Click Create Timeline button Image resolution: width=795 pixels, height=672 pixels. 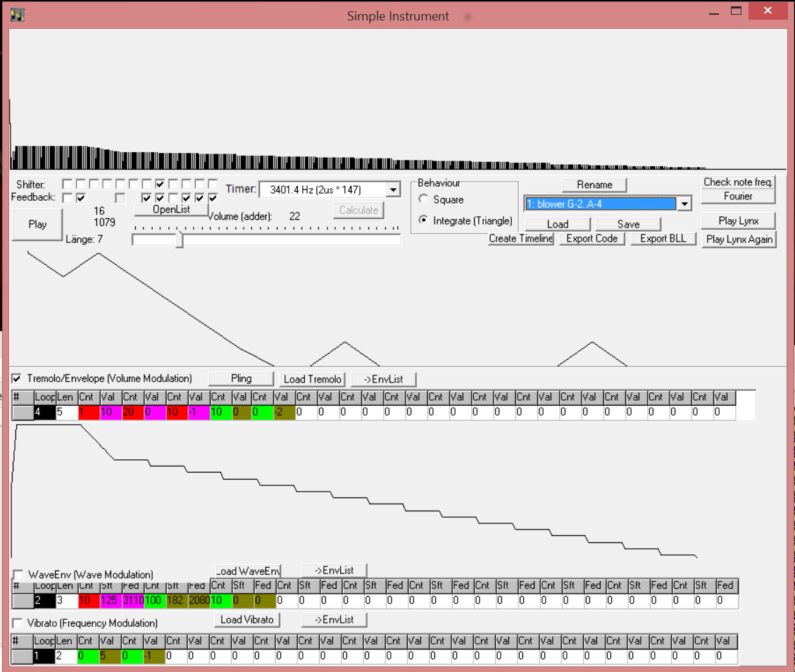click(x=521, y=239)
